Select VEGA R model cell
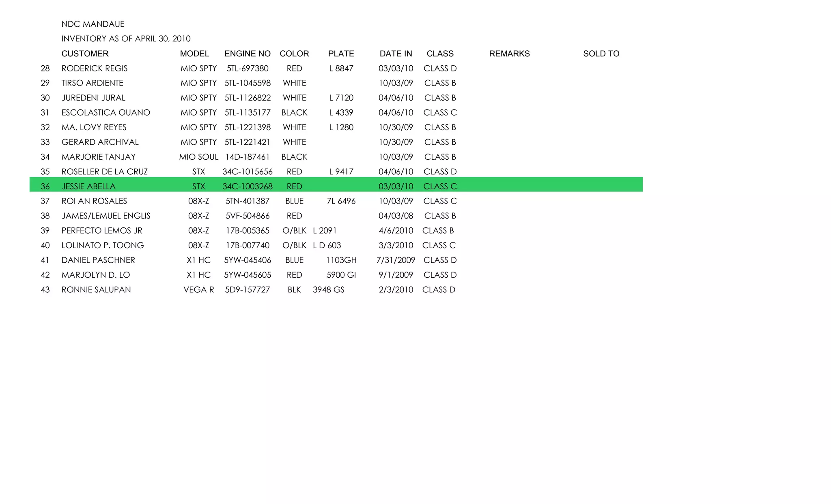Screen dimensions: 831x504 coord(198,290)
